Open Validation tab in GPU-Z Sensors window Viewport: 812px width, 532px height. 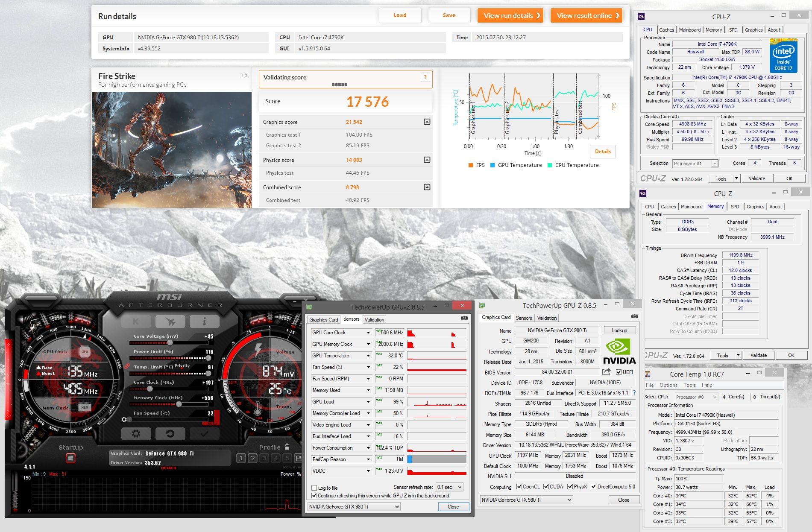pyautogui.click(x=374, y=319)
